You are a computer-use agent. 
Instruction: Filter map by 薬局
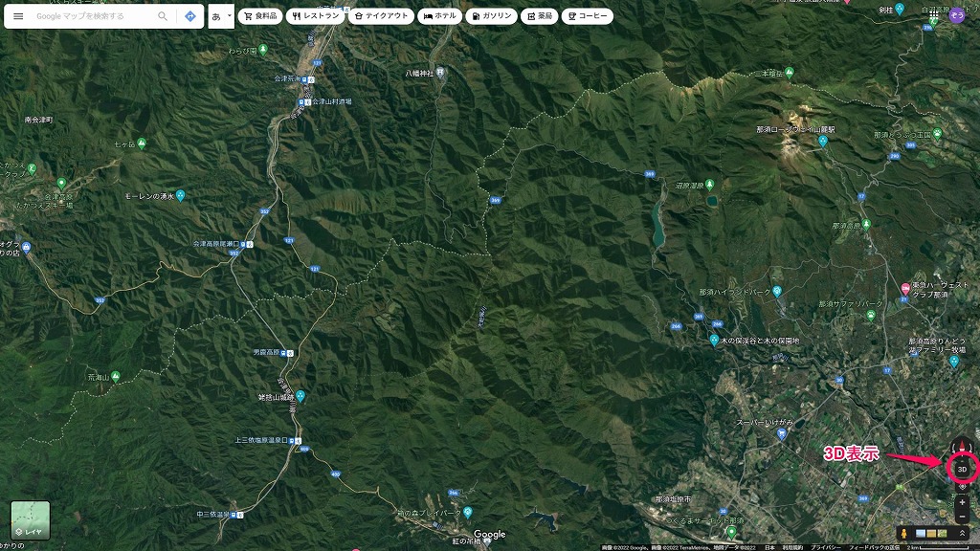538,16
